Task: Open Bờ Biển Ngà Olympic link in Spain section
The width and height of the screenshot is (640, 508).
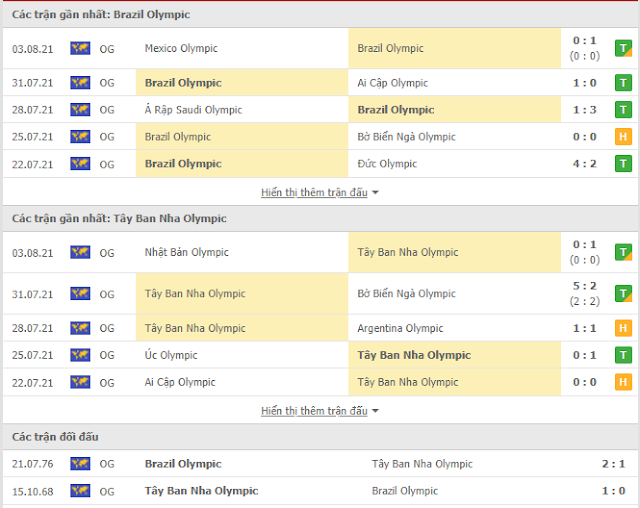Action: pyautogui.click(x=406, y=293)
